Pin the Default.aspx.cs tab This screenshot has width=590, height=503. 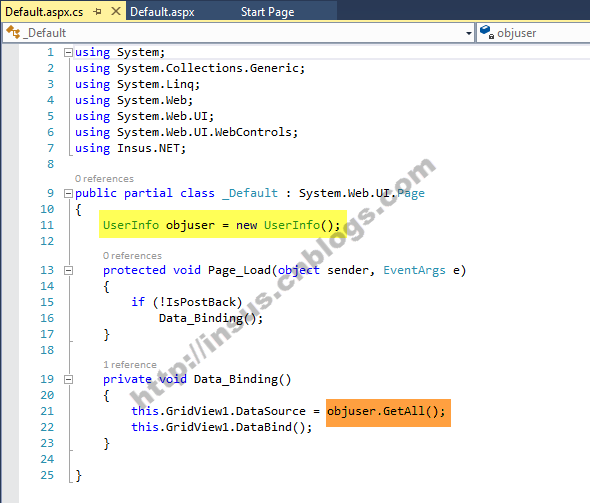click(x=97, y=12)
